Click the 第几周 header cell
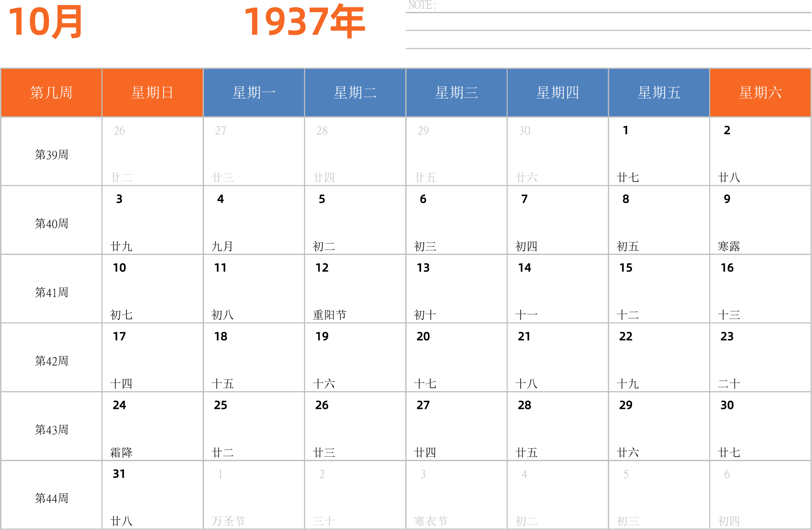This screenshot has height=530, width=812. [51, 93]
